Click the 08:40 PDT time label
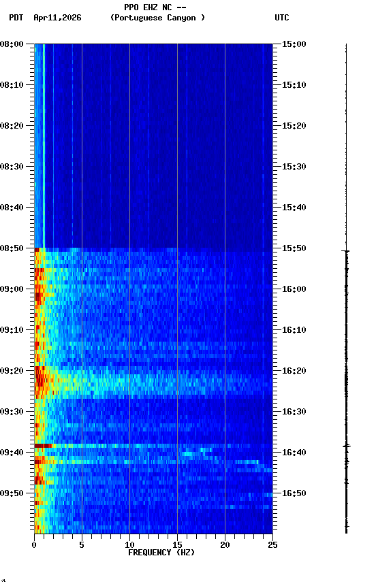The width and height of the screenshot is (376, 588). click(x=12, y=208)
